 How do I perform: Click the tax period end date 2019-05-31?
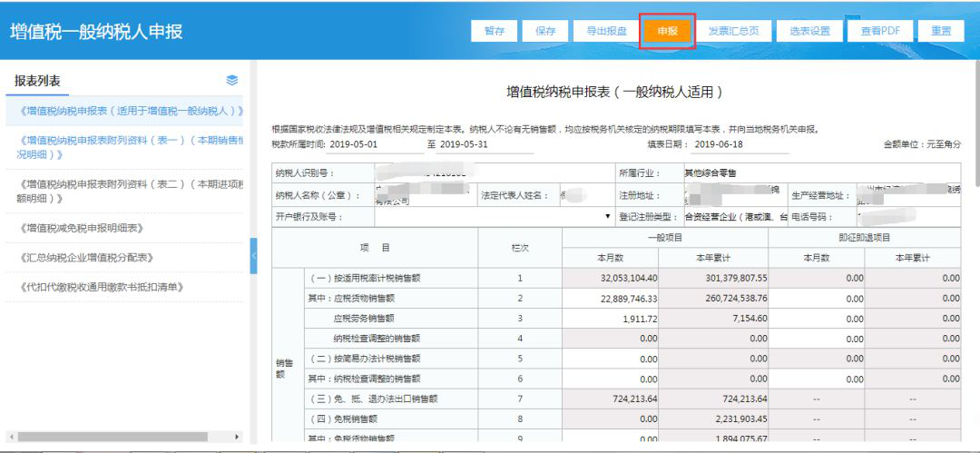tap(485, 144)
